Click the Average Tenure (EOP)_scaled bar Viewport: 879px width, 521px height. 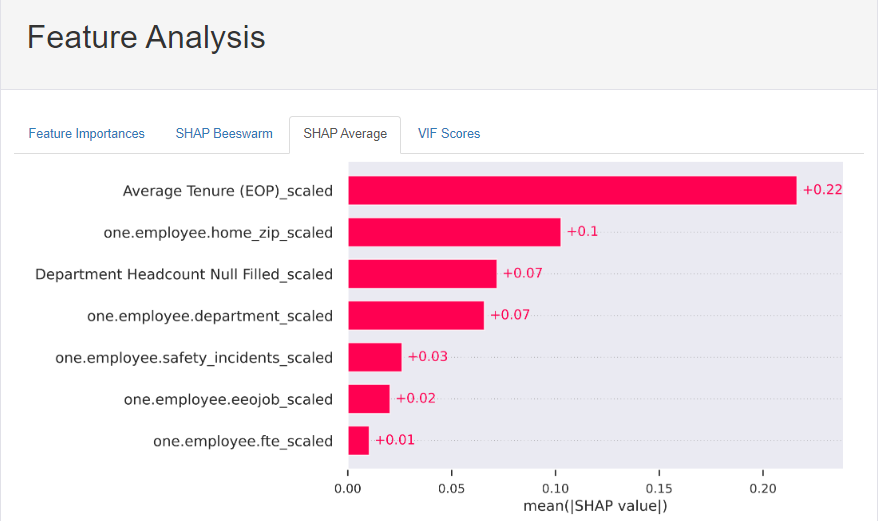coord(572,190)
